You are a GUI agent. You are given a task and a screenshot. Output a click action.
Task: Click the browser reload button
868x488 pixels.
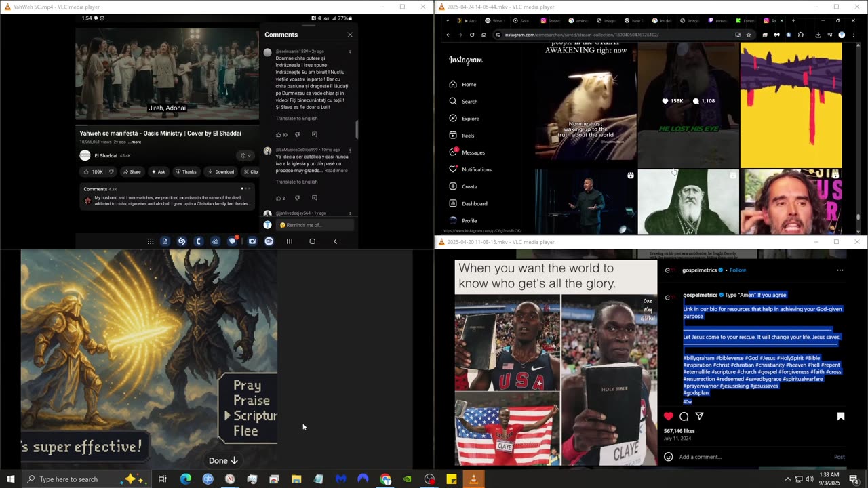[472, 35]
